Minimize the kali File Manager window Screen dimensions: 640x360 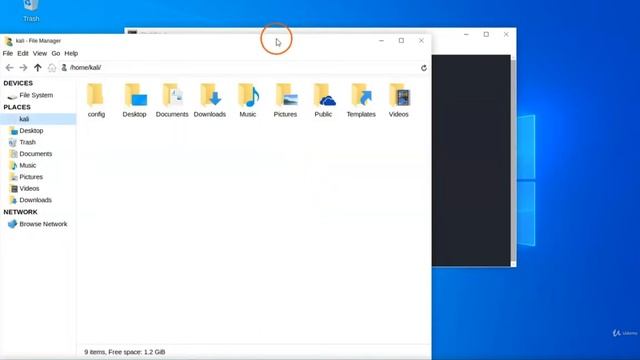(x=381, y=41)
